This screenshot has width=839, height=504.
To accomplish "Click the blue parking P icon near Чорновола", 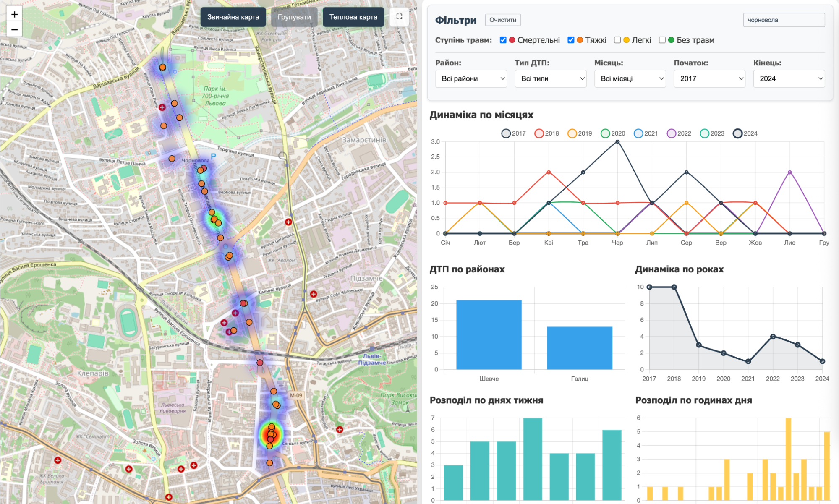I will [x=213, y=157].
